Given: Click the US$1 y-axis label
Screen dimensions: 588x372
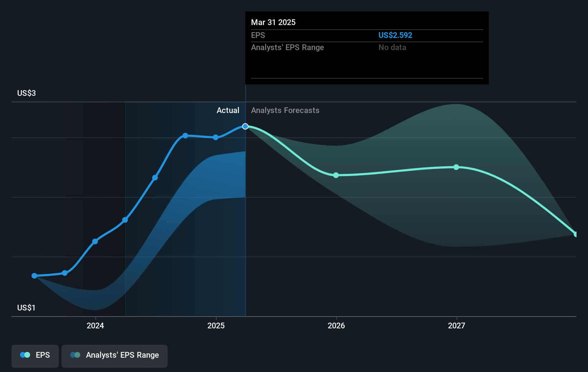Looking at the screenshot, I should (x=26, y=308).
